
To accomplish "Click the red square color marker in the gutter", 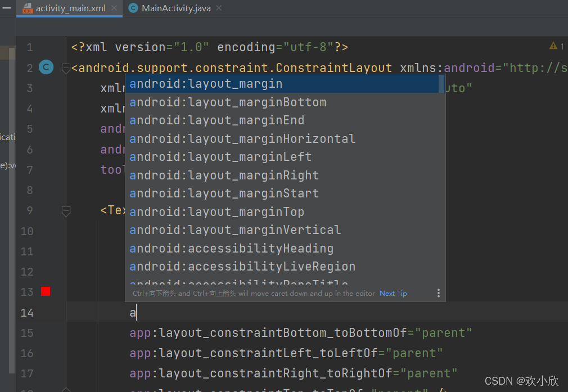I will tap(46, 291).
